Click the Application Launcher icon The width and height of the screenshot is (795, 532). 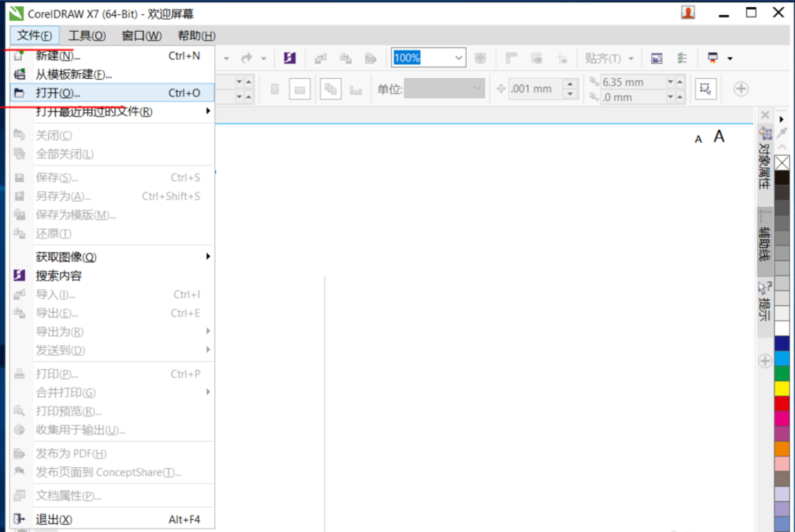coord(712,58)
